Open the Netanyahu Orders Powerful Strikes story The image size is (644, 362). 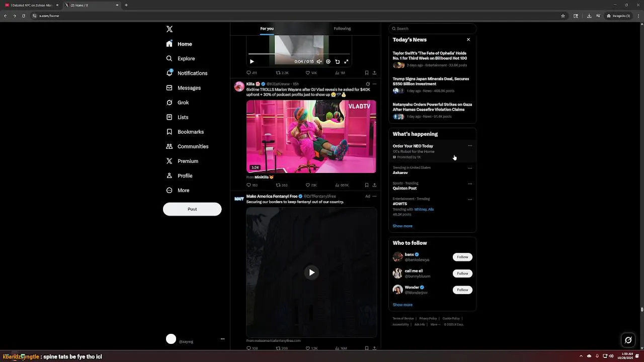click(432, 110)
